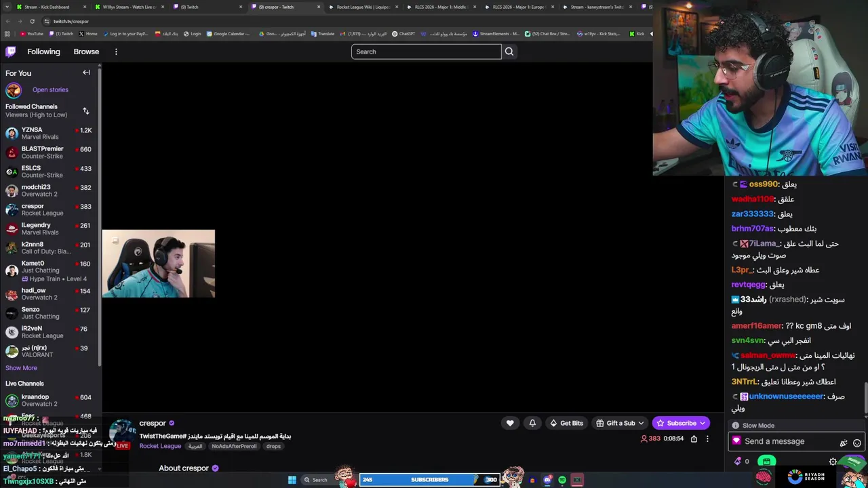Click the chat username amerf16amer
868x488 pixels.
pyautogui.click(x=756, y=326)
